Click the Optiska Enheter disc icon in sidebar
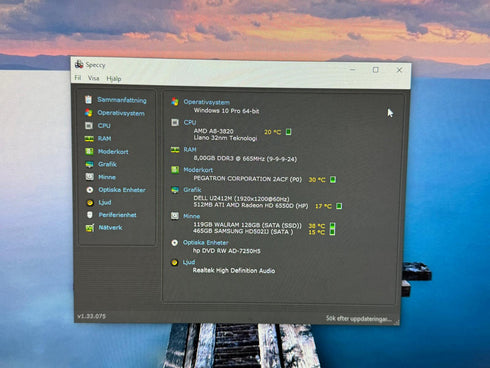This screenshot has width=490, height=368. tap(90, 190)
